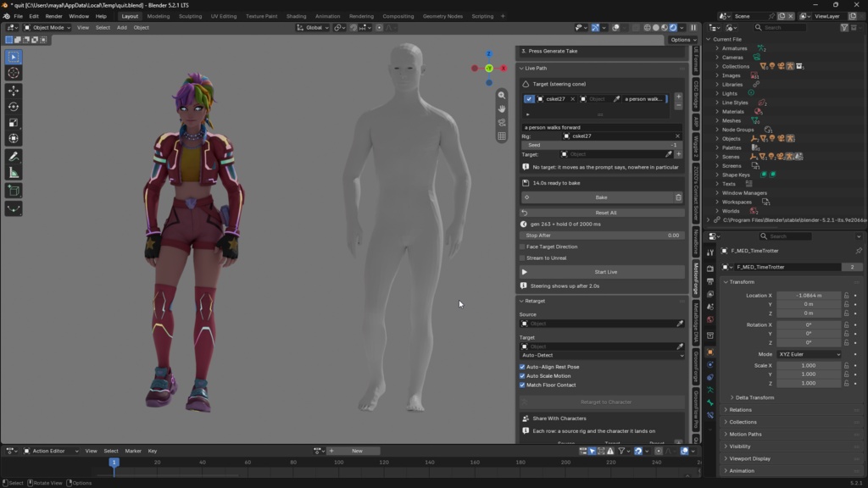Toggle rendered viewport shading mode

(x=673, y=28)
